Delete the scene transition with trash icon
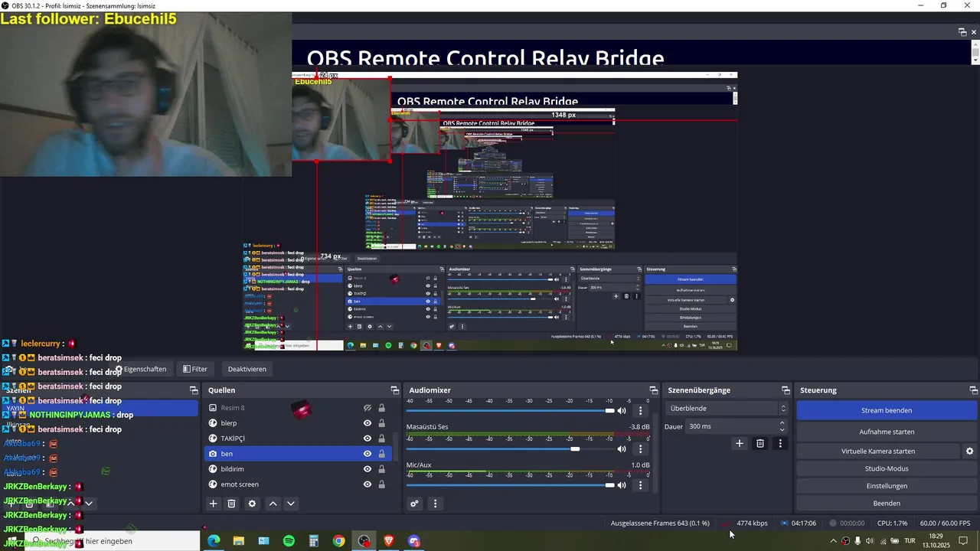980x551 pixels. [x=760, y=443]
